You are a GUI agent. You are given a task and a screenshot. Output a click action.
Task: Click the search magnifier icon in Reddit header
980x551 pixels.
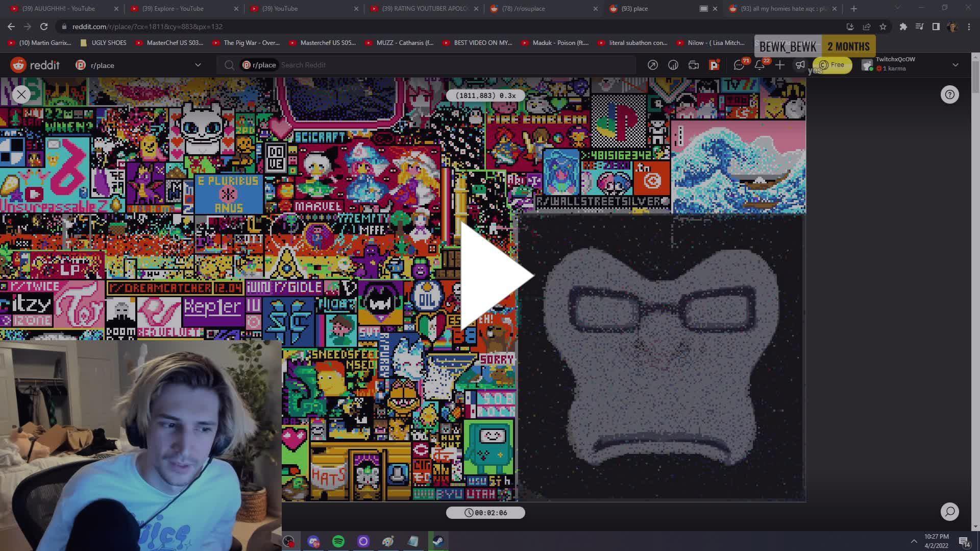(229, 65)
